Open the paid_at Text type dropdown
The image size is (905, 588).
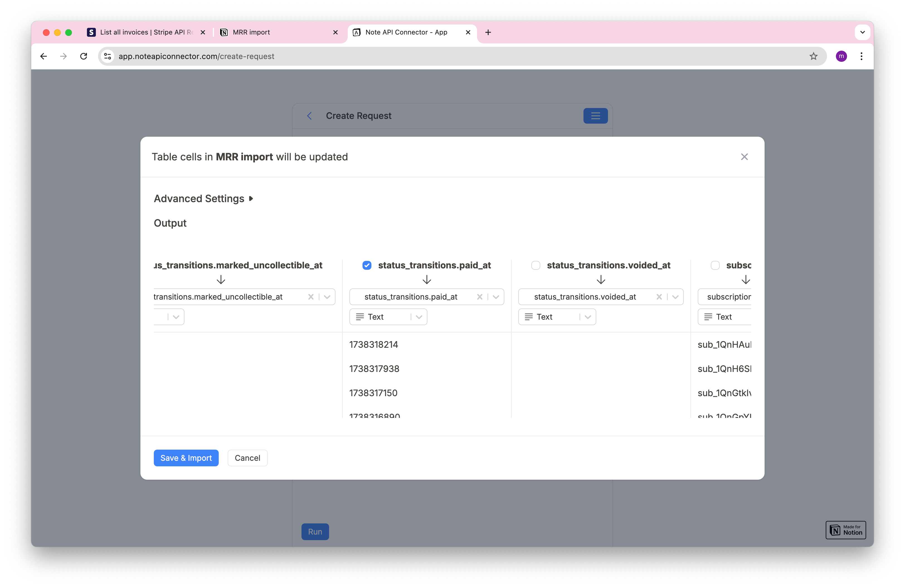coord(388,317)
